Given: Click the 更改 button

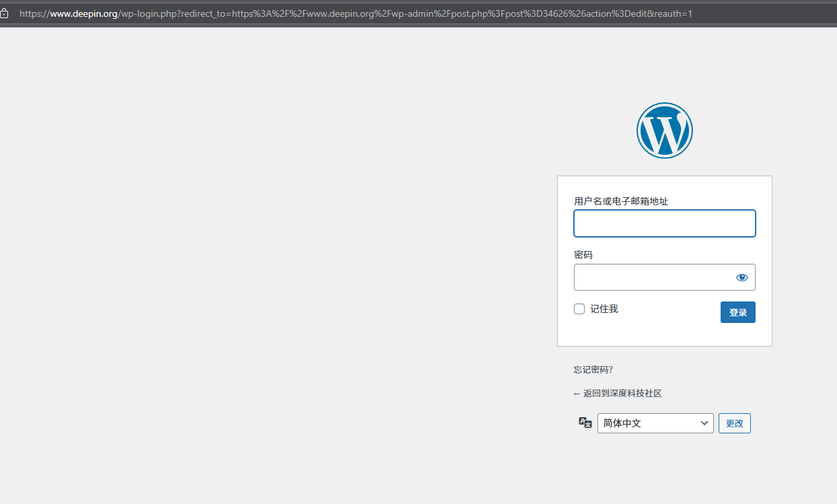Looking at the screenshot, I should tap(735, 423).
